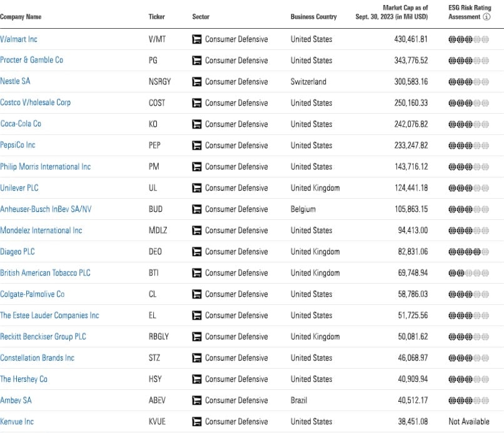The image size is (504, 433).
Task: Click the ESG Risk Rating info icon
Action: pos(486,17)
